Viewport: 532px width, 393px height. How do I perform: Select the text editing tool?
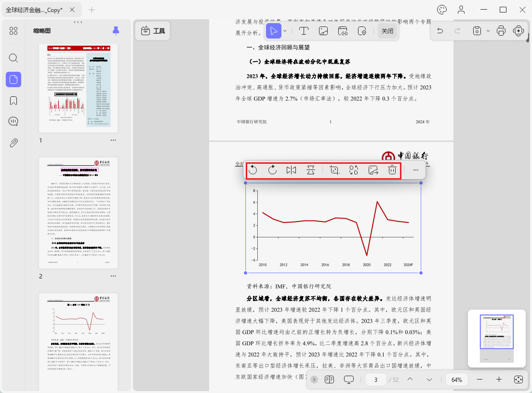(304, 31)
